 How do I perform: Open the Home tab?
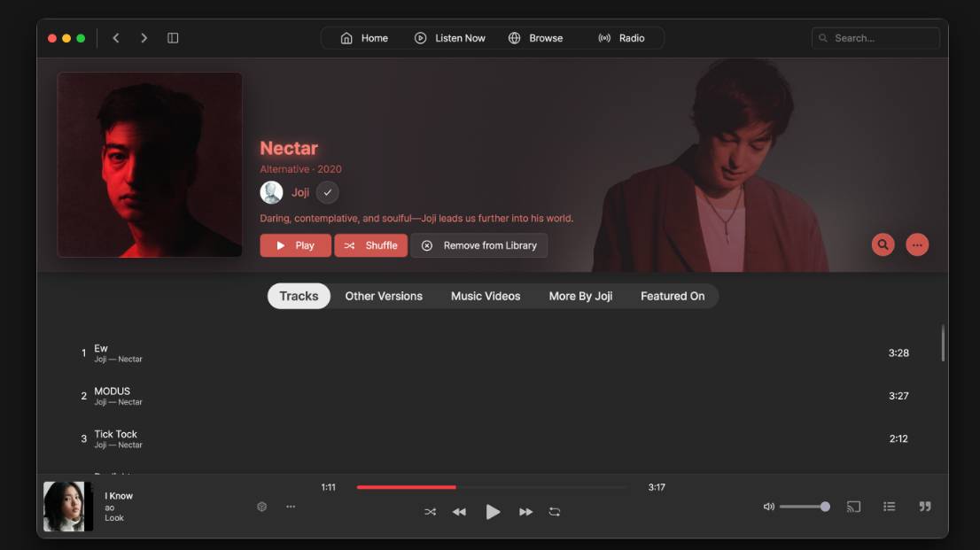[x=364, y=38]
